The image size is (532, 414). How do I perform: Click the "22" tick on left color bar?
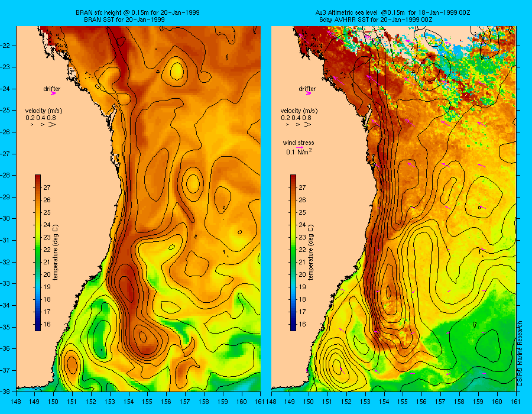[47, 250]
